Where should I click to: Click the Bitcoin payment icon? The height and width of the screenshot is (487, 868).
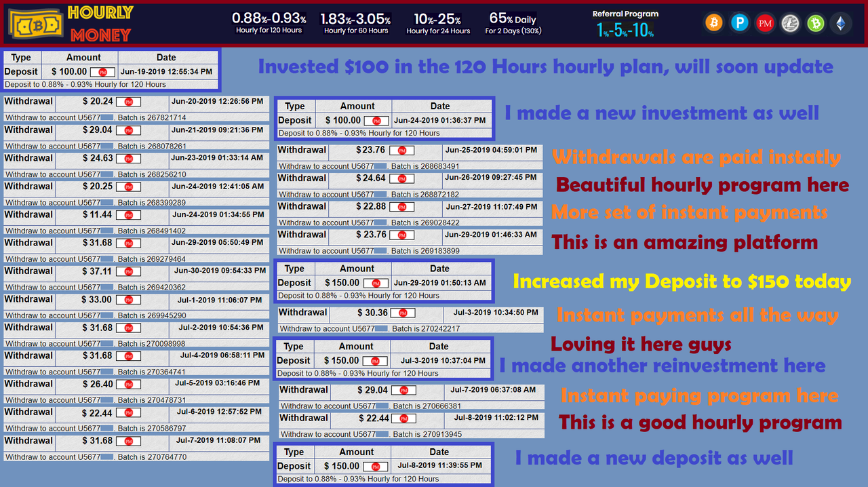(713, 23)
